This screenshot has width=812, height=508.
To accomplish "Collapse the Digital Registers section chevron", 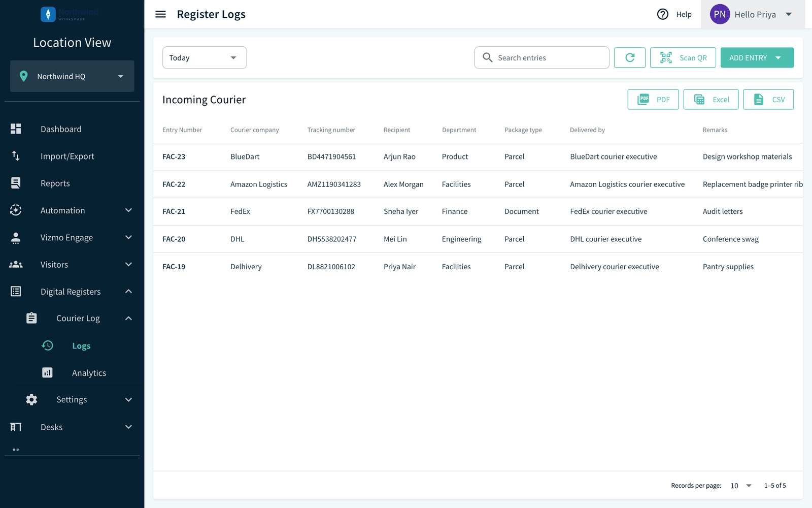I will click(128, 292).
